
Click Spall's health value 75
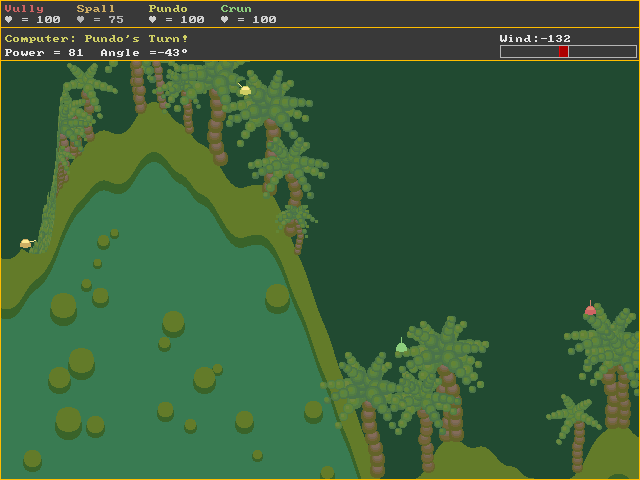click(x=116, y=20)
